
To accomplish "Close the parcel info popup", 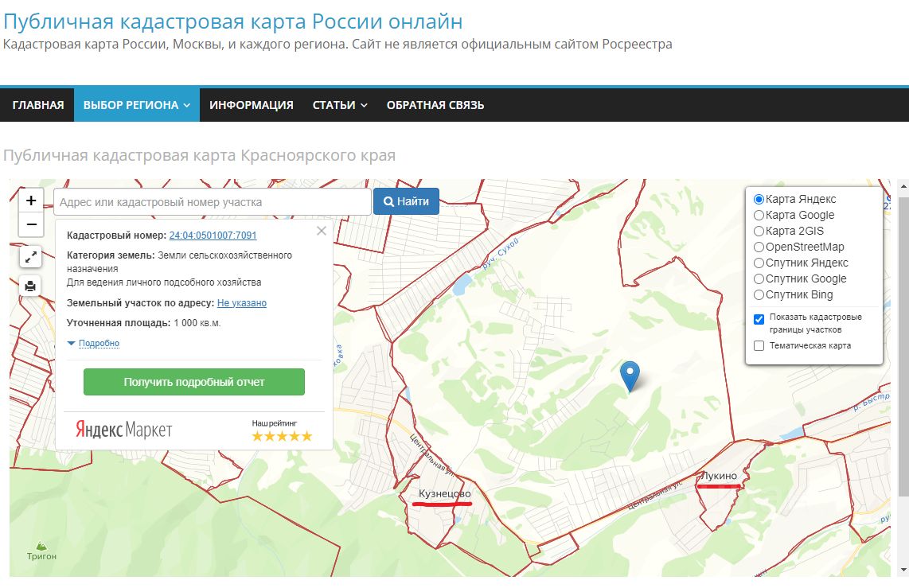I will (321, 231).
